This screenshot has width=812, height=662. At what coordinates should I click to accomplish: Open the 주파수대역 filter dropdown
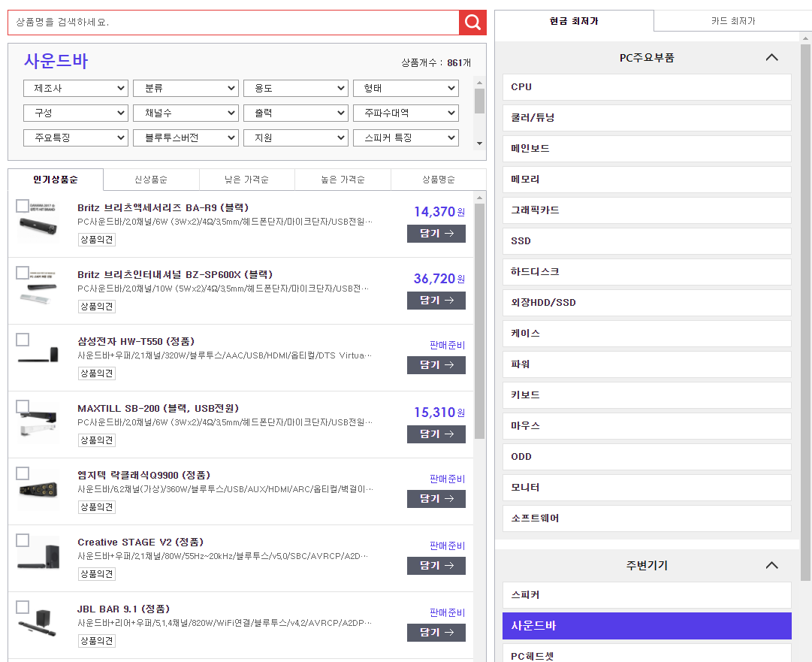tap(406, 113)
